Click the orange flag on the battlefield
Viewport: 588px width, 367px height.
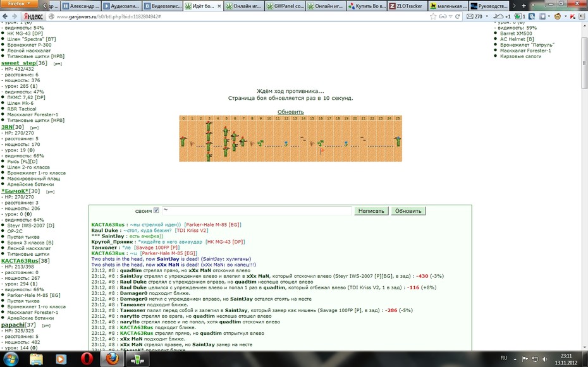[322, 152]
